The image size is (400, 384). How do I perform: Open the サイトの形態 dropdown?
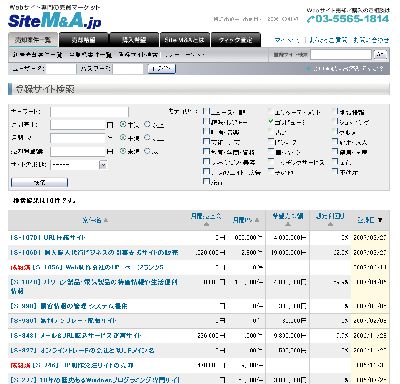click(79, 165)
